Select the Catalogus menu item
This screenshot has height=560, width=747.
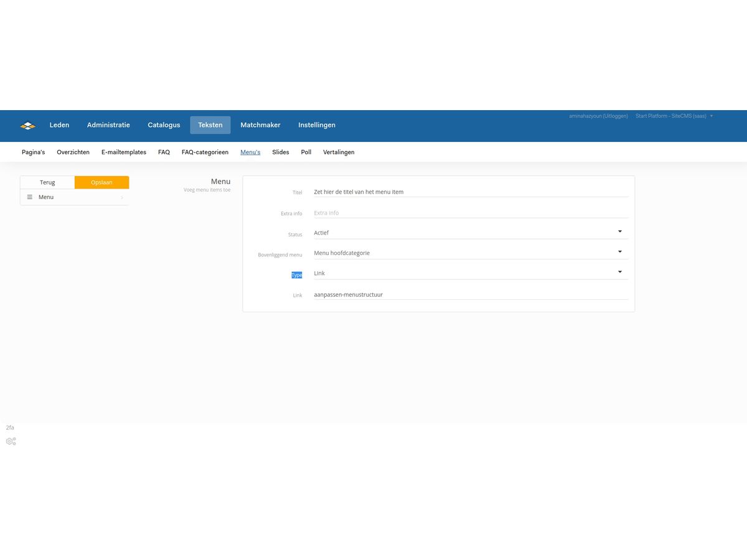[x=164, y=125]
